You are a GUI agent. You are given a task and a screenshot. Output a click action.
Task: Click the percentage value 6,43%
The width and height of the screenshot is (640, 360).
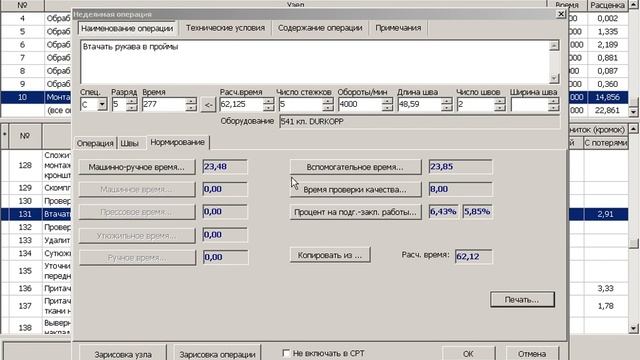click(443, 212)
